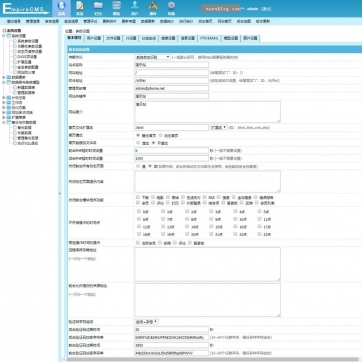Viewport: 362px width, 362px height.
Task: Collapse the first expanded tree folder
Action: (x=4, y=35)
